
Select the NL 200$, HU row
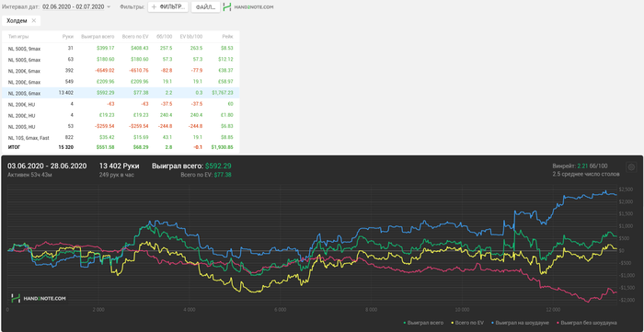click(121, 126)
